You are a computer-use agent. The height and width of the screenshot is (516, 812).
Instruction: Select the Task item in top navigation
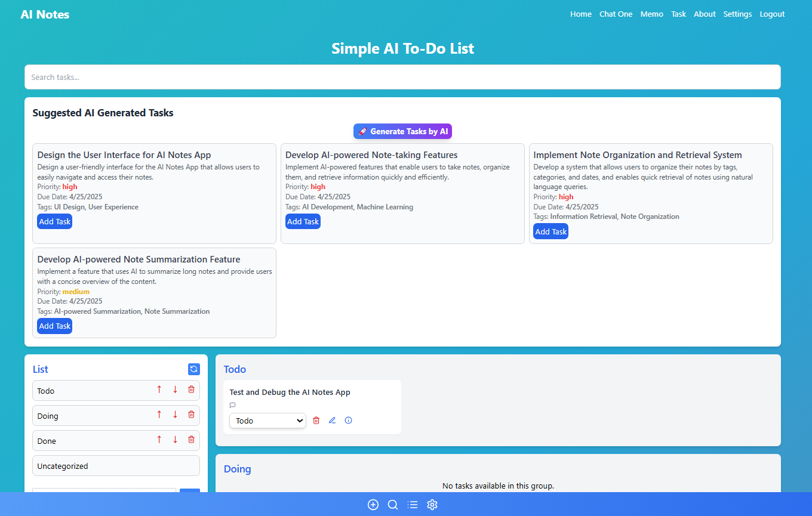click(678, 14)
